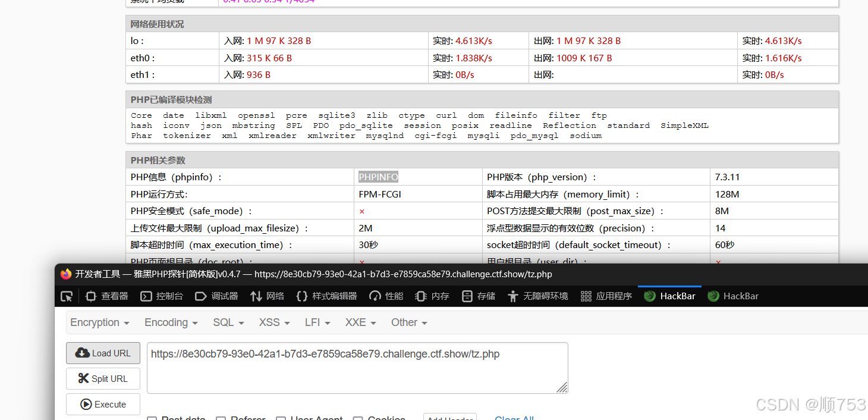868x420 pixels.
Task: Click the openssl module name
Action: point(256,115)
